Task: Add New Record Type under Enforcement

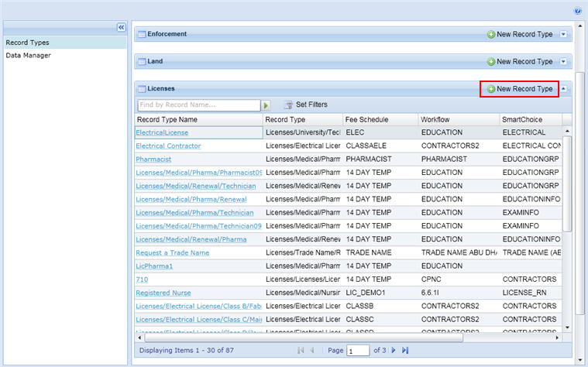Action: 519,35
